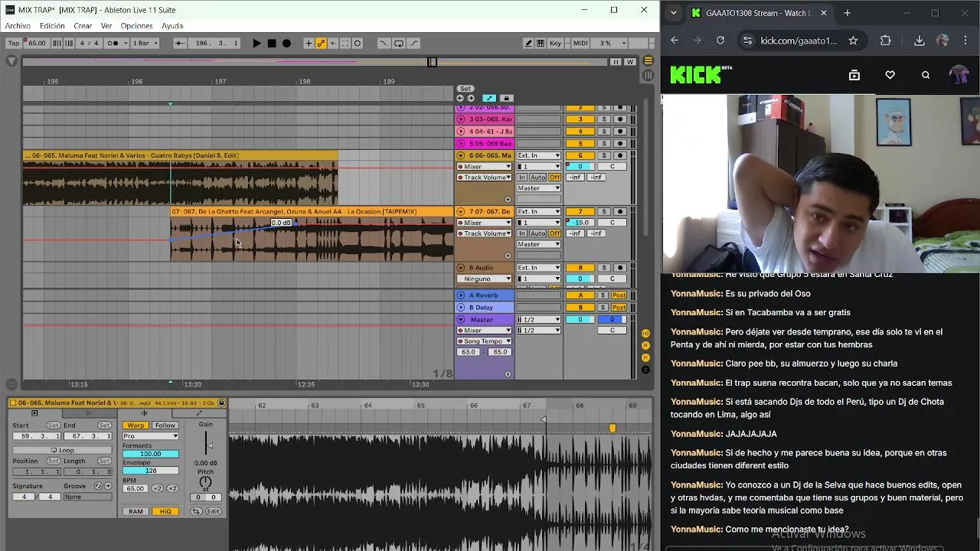This screenshot has height=551, width=980.
Task: Jump to the next locator arrow
Action: tap(470, 98)
